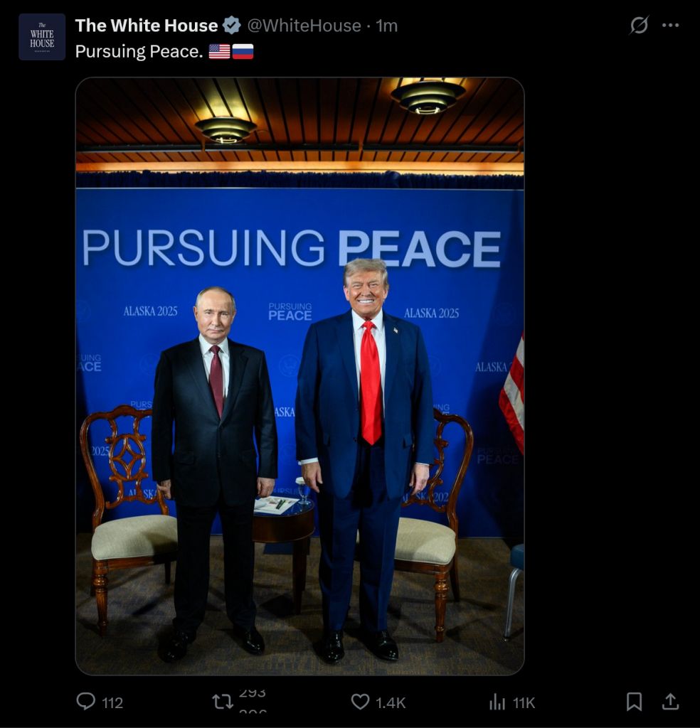Open the @WhiteHouse handle link

304,26
